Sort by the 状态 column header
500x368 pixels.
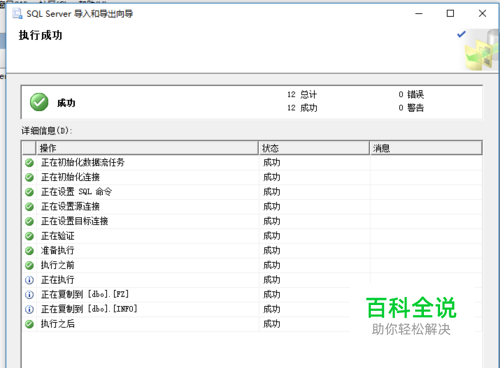point(314,148)
